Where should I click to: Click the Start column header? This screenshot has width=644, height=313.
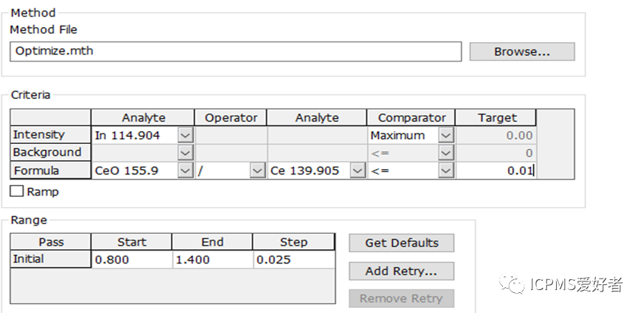(x=132, y=242)
